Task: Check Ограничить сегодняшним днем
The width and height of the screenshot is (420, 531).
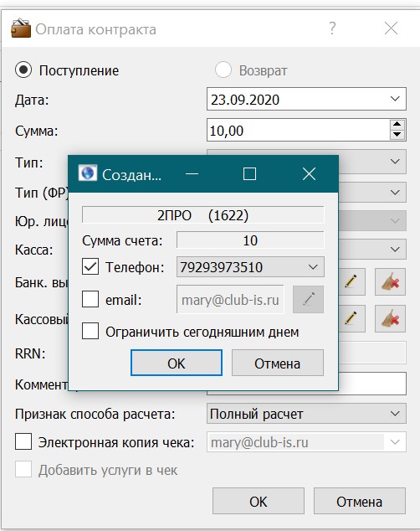Action: click(x=90, y=331)
